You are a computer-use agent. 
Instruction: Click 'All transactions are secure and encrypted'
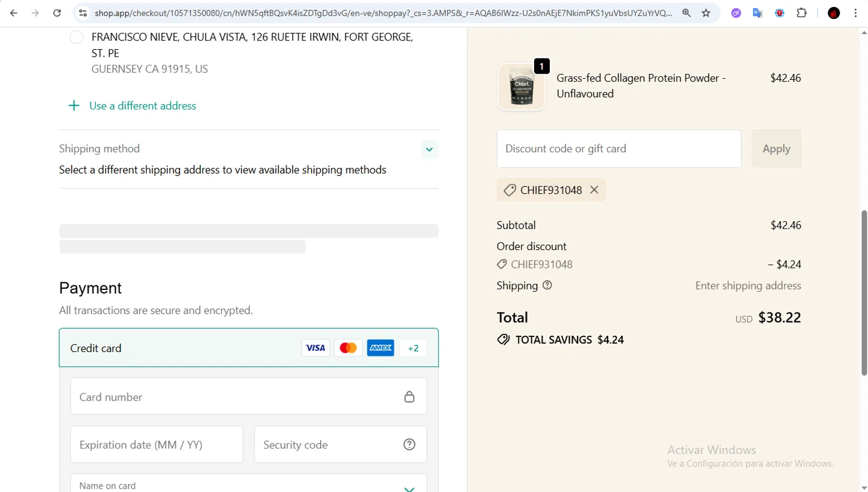[x=156, y=310]
